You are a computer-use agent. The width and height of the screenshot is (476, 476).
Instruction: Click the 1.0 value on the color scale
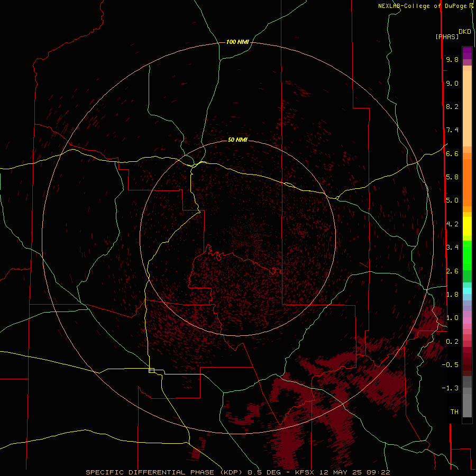(x=452, y=318)
